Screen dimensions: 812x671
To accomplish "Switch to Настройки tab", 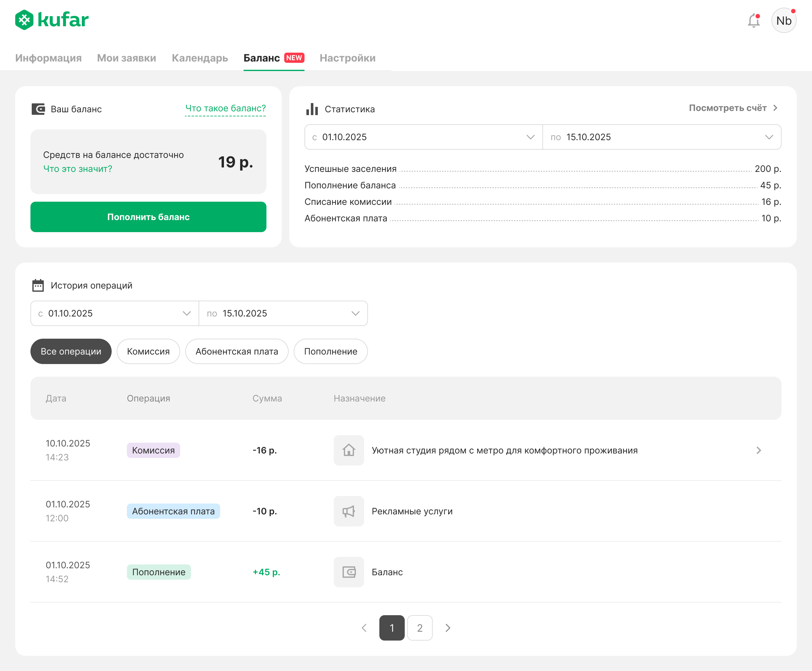I will (347, 58).
